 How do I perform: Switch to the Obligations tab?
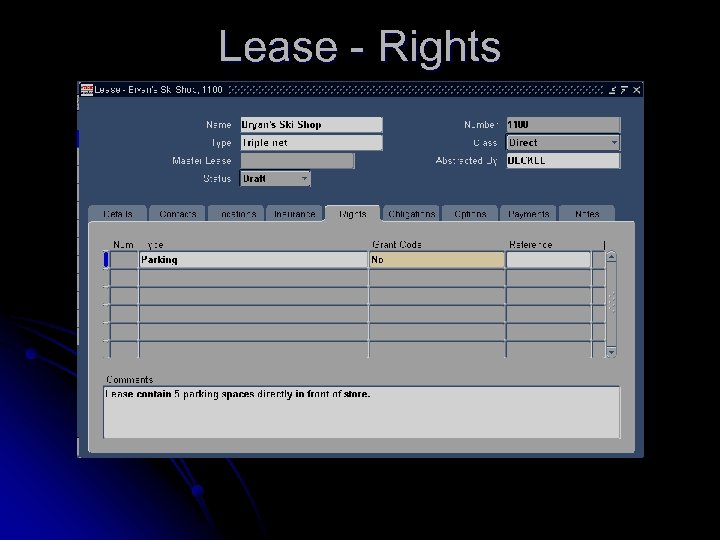coord(411,214)
